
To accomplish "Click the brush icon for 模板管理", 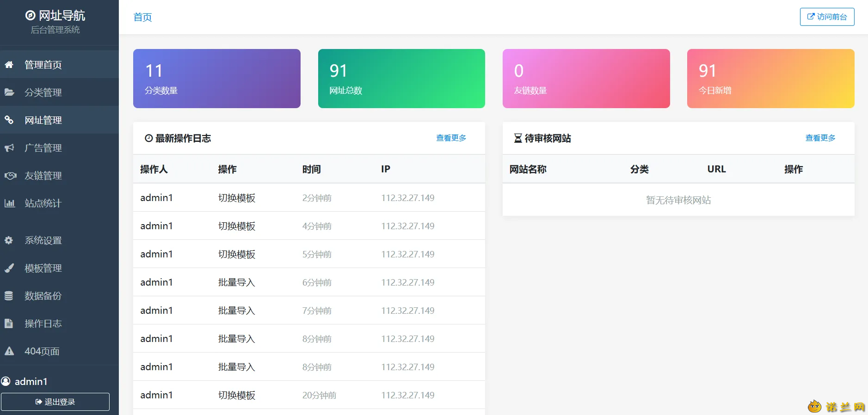I will 9,268.
